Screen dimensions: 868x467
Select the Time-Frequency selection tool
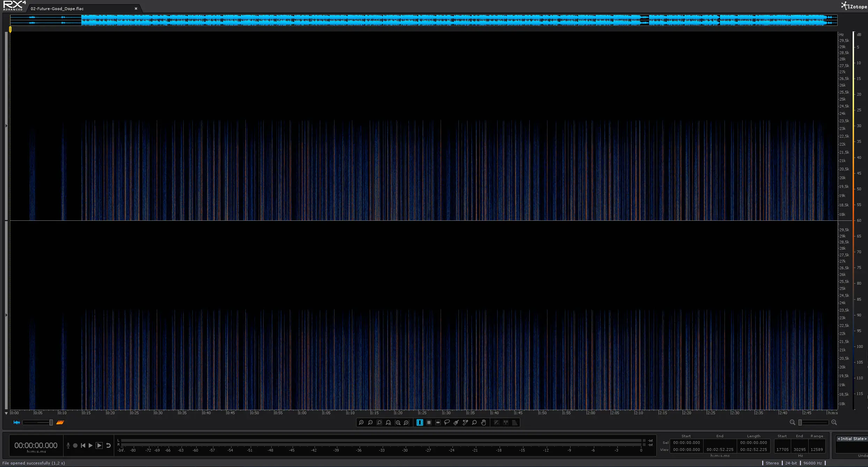coord(429,422)
